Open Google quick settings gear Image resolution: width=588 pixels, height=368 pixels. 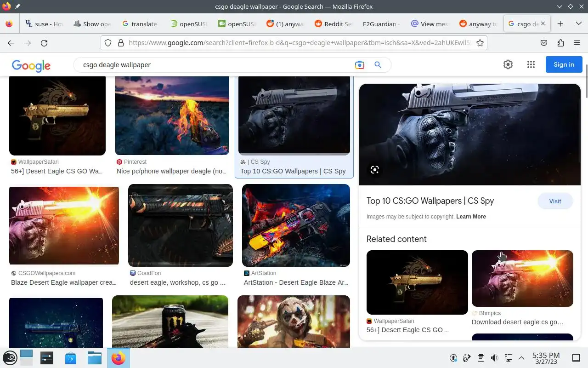508,64
